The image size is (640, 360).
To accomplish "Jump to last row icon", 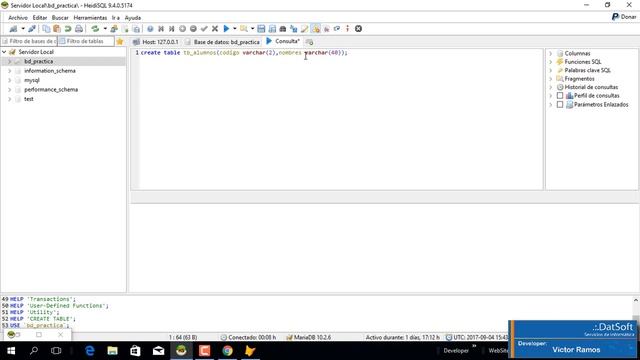I will click(171, 29).
